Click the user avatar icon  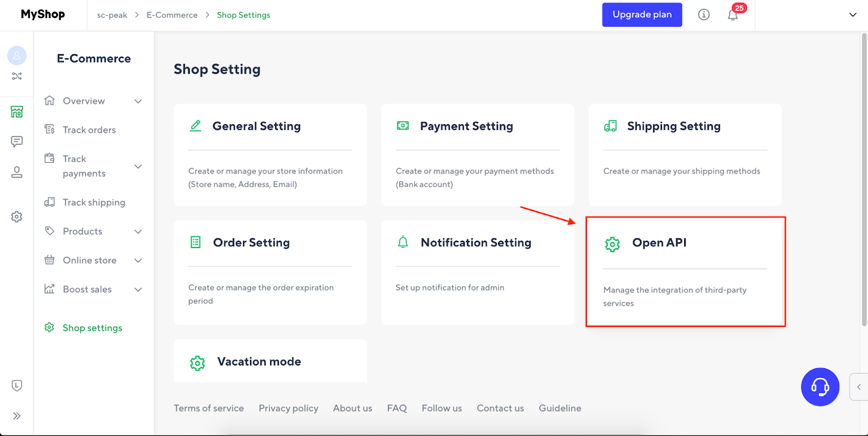coord(17,55)
